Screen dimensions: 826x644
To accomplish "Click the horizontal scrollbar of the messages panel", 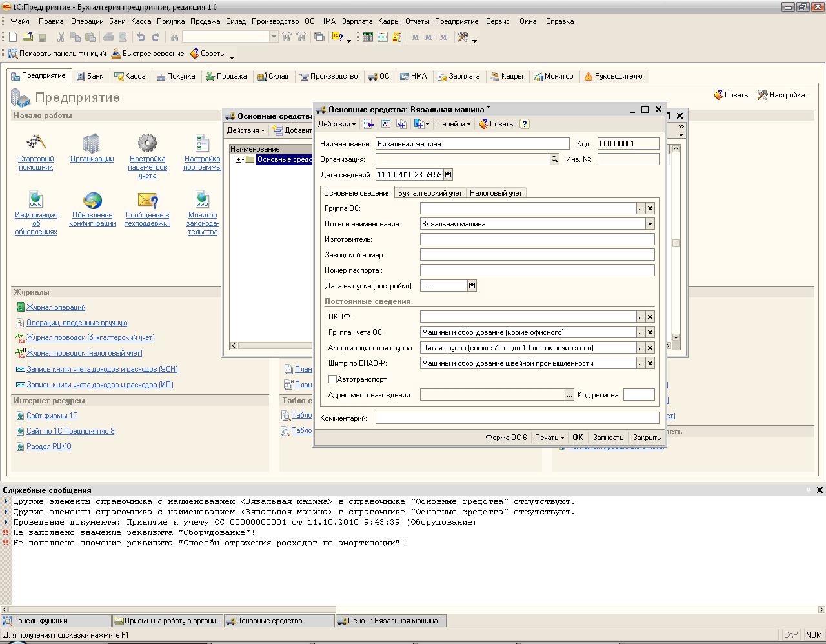I will point(413,609).
